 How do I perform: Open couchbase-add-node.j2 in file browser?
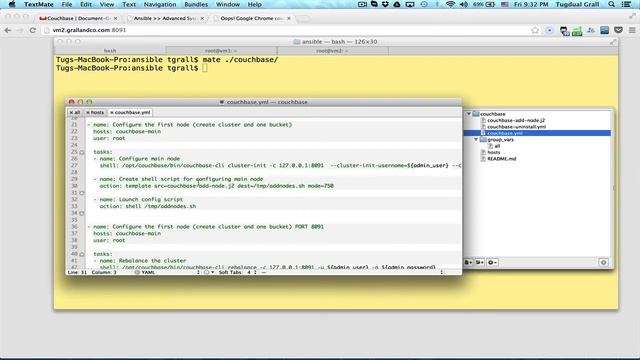click(x=516, y=120)
